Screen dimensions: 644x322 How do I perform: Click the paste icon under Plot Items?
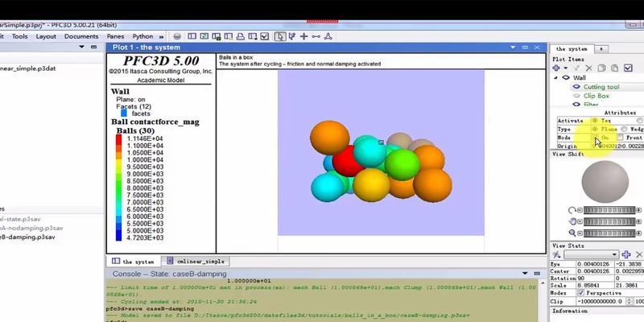(614, 68)
